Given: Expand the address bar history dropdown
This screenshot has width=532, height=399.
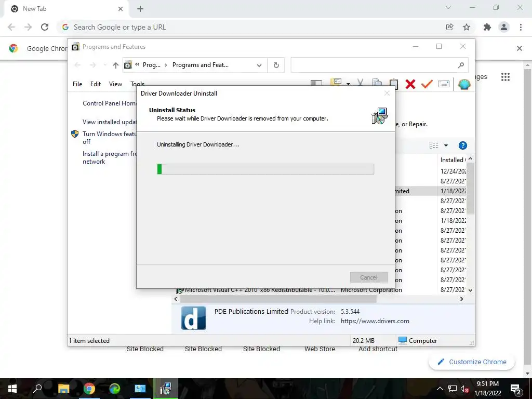Looking at the screenshot, I should (x=259, y=65).
